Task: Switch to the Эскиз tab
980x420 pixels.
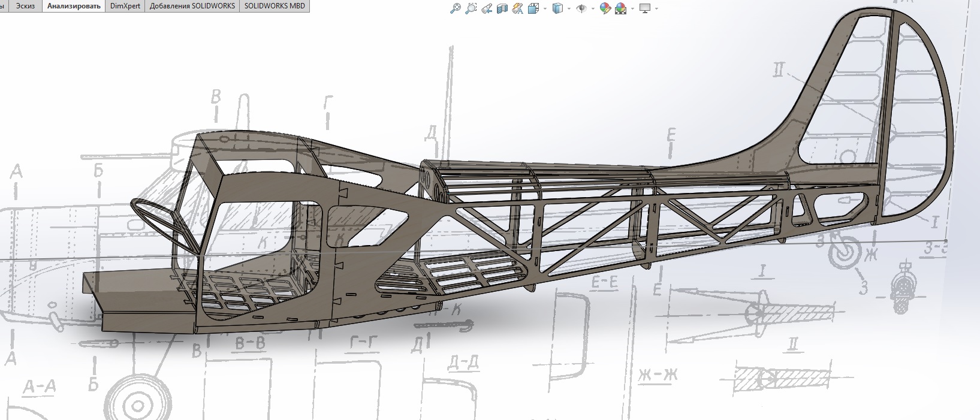Action: [25, 6]
